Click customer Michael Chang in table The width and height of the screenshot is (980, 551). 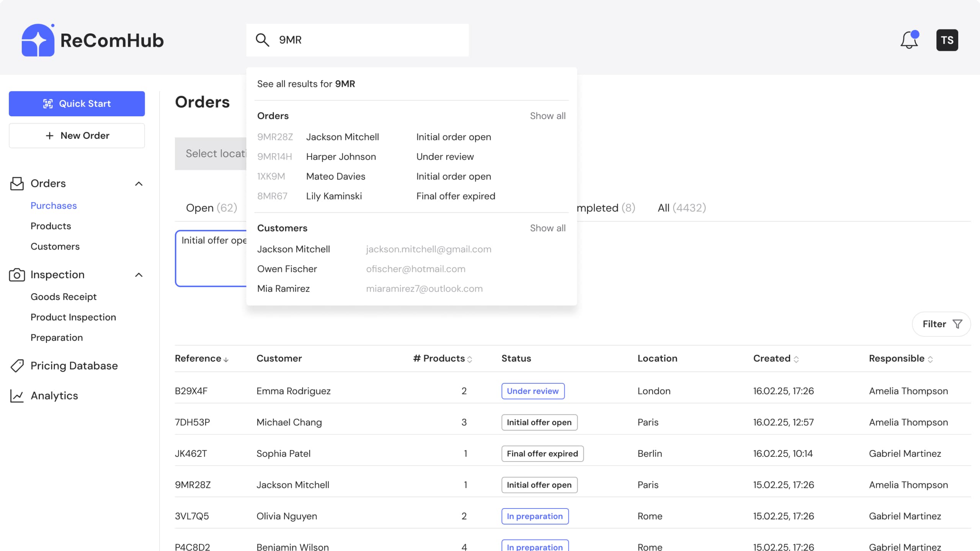coord(289,422)
